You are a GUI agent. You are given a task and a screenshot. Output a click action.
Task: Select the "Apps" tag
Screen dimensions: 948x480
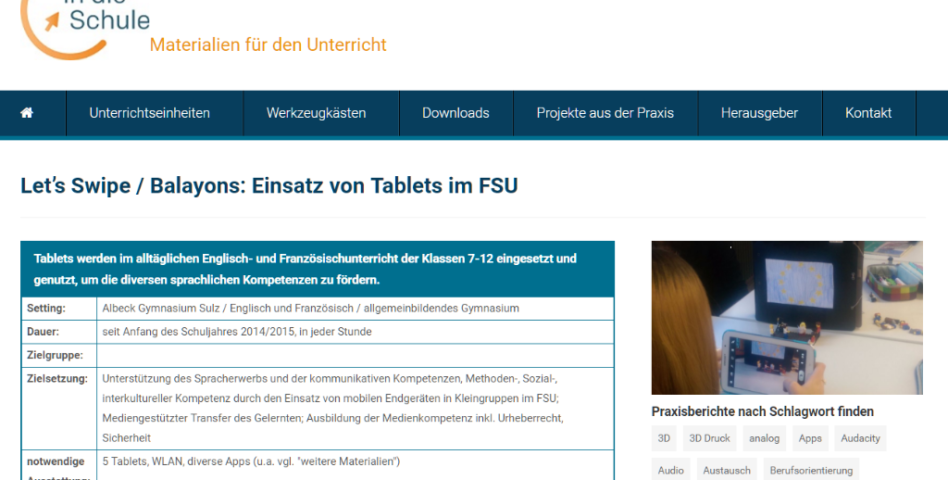(x=810, y=438)
